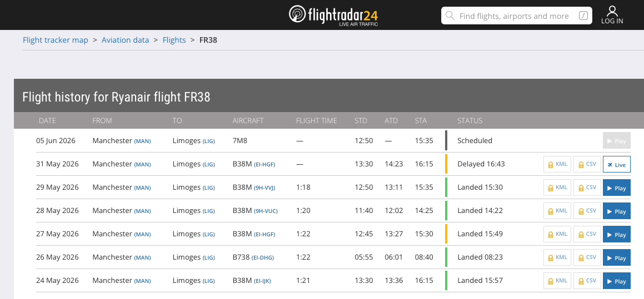Open aircraft registration 9H-VUC link

(266, 211)
